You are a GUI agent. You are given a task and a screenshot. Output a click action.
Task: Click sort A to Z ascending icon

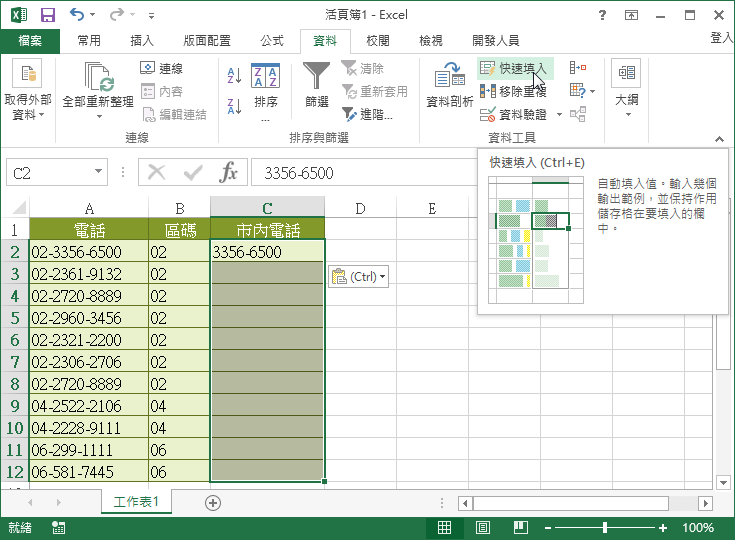(x=234, y=75)
